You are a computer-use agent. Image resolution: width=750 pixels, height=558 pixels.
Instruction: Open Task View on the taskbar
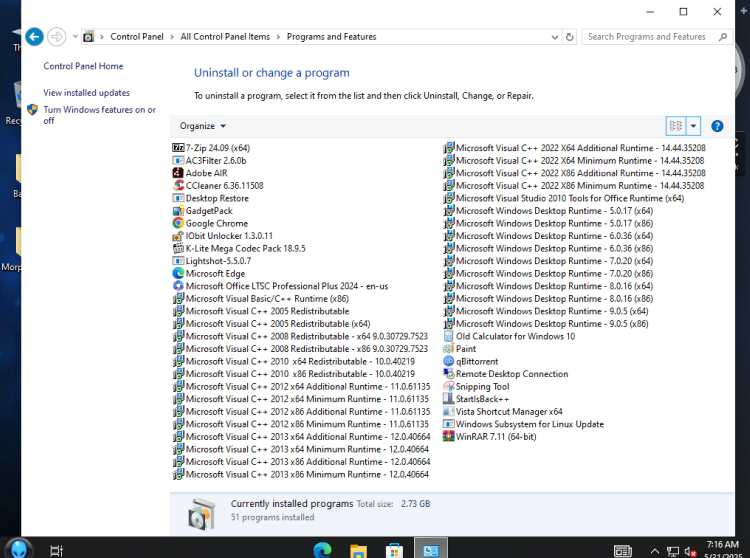56,551
